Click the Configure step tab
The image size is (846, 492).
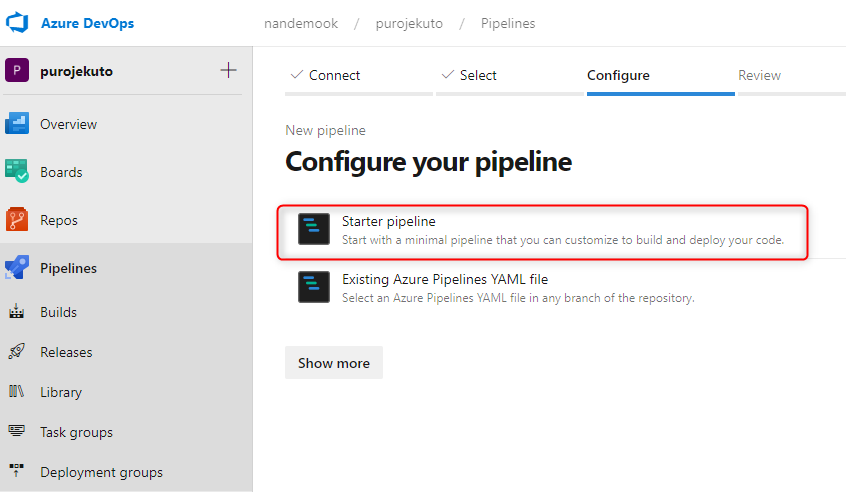coord(661,76)
